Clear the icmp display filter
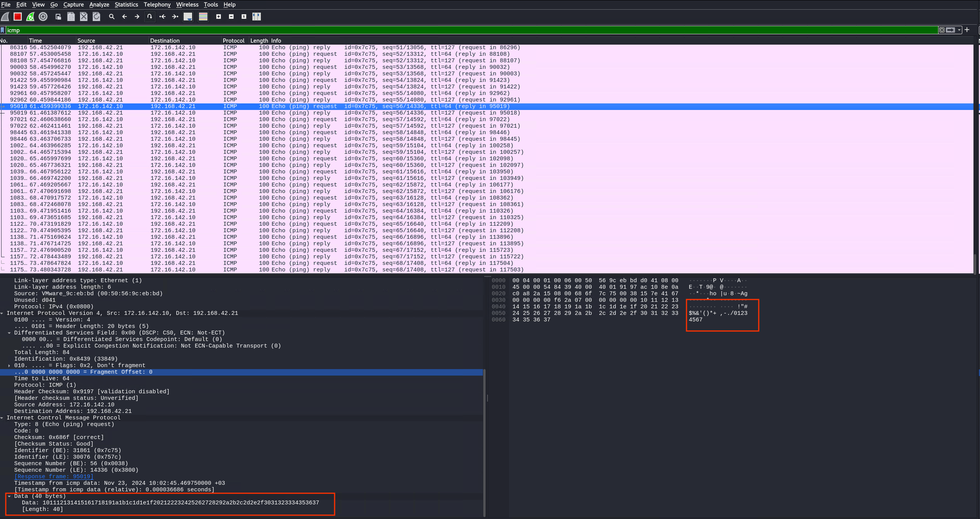 coord(942,30)
